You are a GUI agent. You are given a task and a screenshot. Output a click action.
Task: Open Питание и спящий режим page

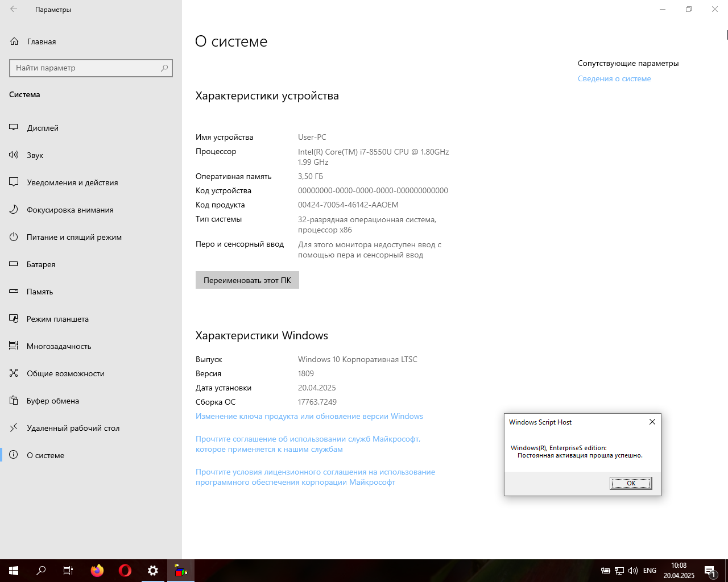tap(91, 237)
